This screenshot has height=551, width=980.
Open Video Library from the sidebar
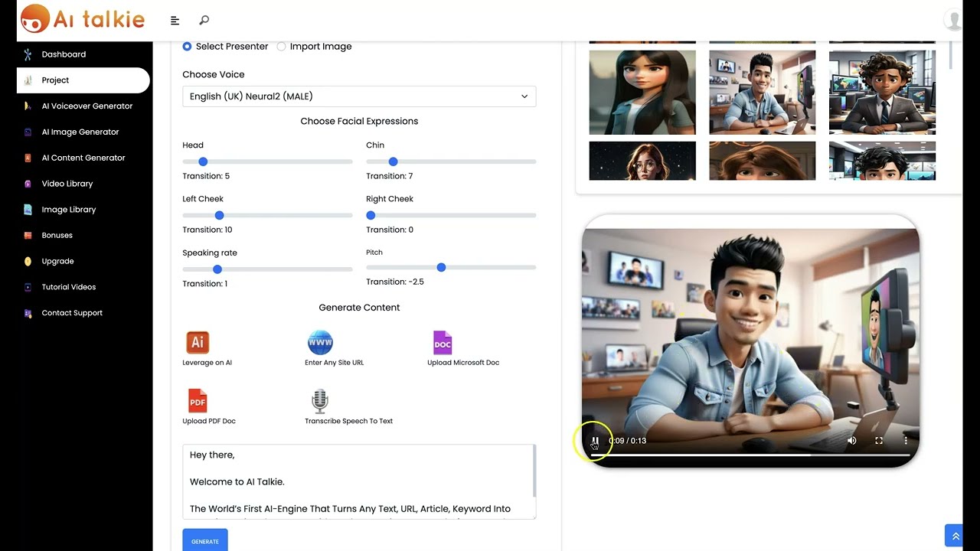(x=67, y=184)
